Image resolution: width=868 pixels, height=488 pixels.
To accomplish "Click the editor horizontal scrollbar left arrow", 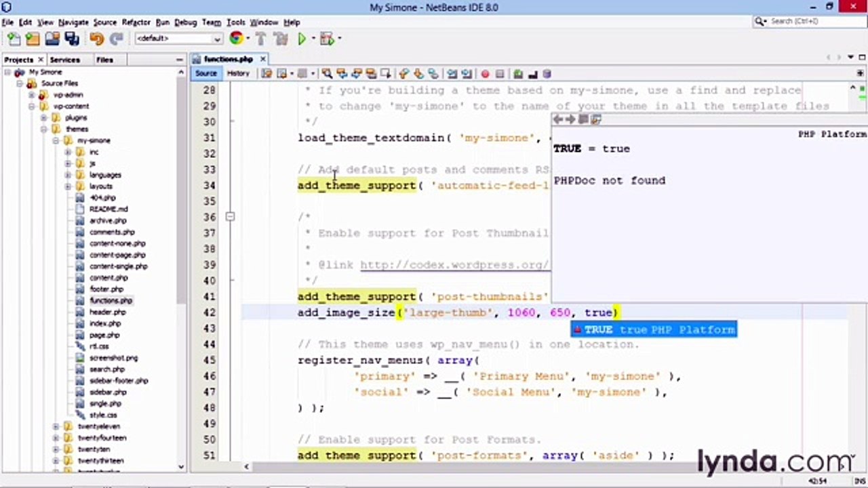I will click(x=247, y=466).
